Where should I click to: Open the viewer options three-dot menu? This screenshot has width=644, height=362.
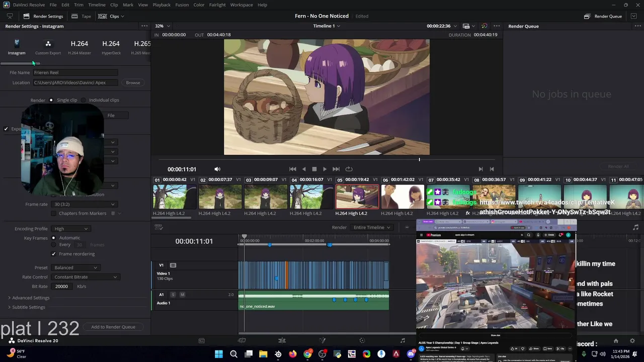pyautogui.click(x=497, y=26)
